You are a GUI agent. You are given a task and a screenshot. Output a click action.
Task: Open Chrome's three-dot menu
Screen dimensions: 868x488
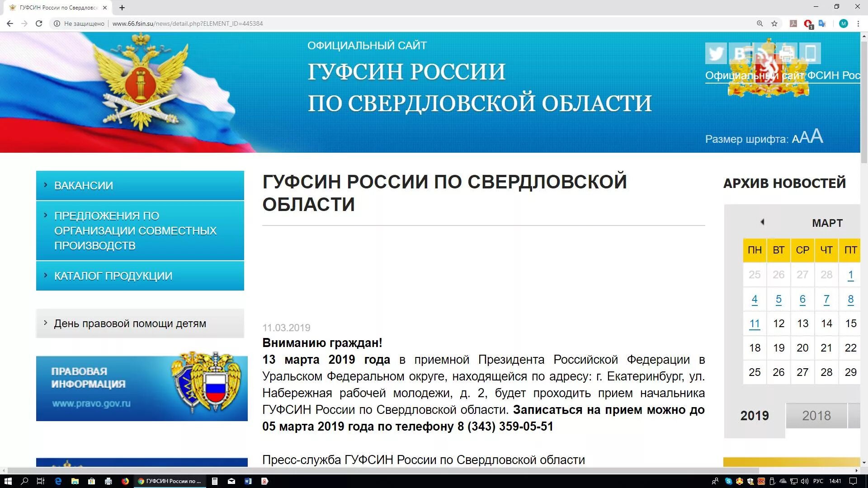(858, 23)
